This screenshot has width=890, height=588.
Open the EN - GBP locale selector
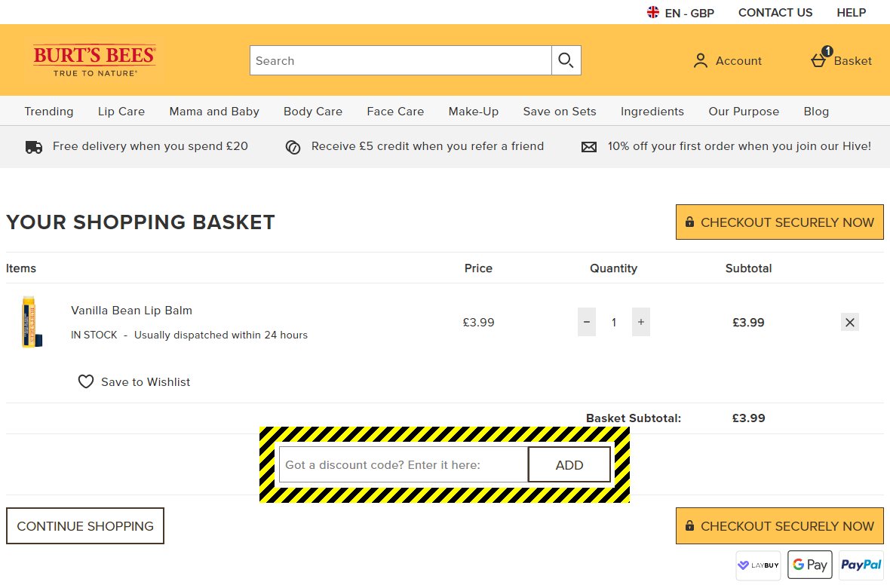click(680, 13)
